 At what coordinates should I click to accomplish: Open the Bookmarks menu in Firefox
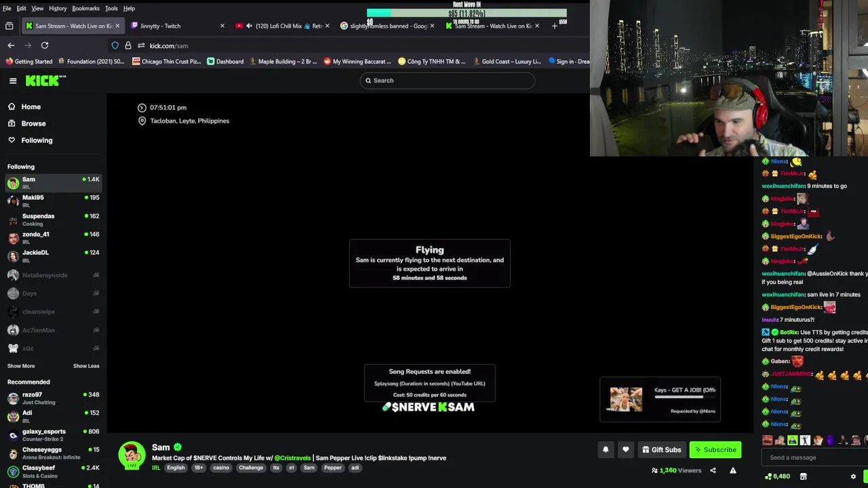coord(85,8)
